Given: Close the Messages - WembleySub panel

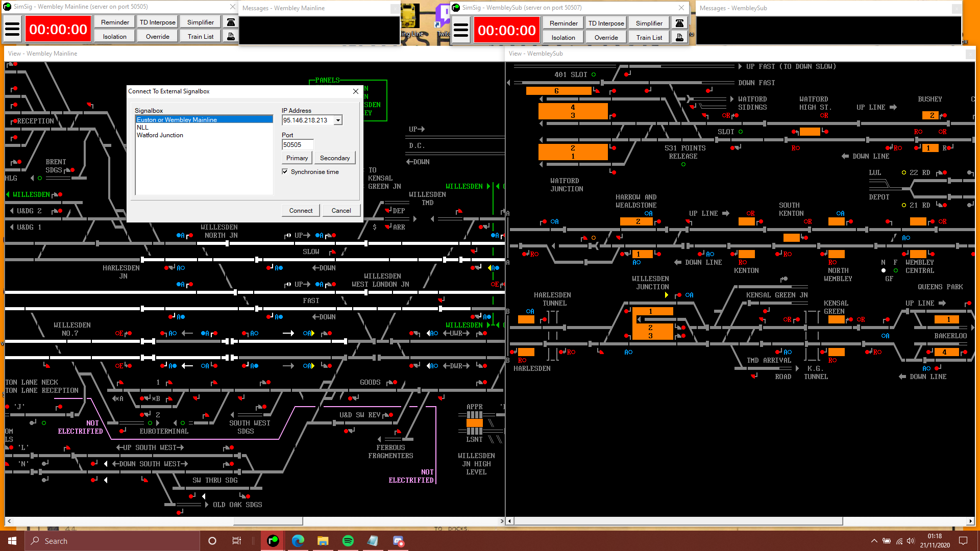Looking at the screenshot, I should tap(956, 8).
